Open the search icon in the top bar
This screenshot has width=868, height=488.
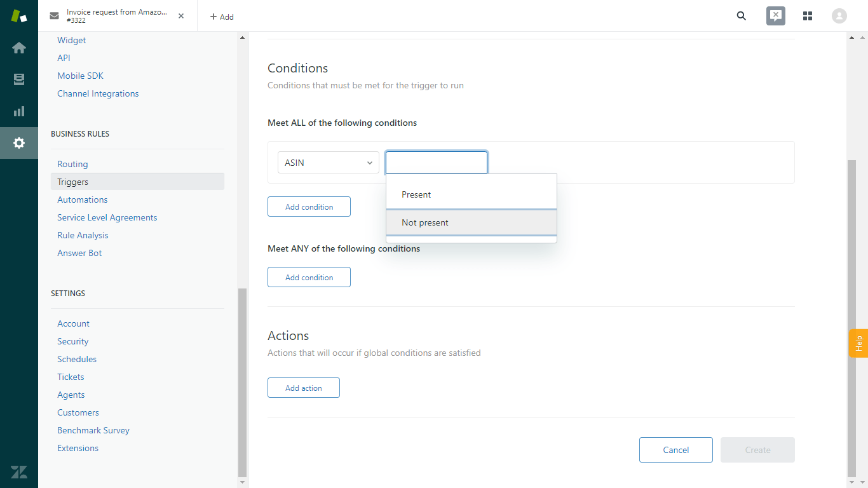(x=741, y=16)
